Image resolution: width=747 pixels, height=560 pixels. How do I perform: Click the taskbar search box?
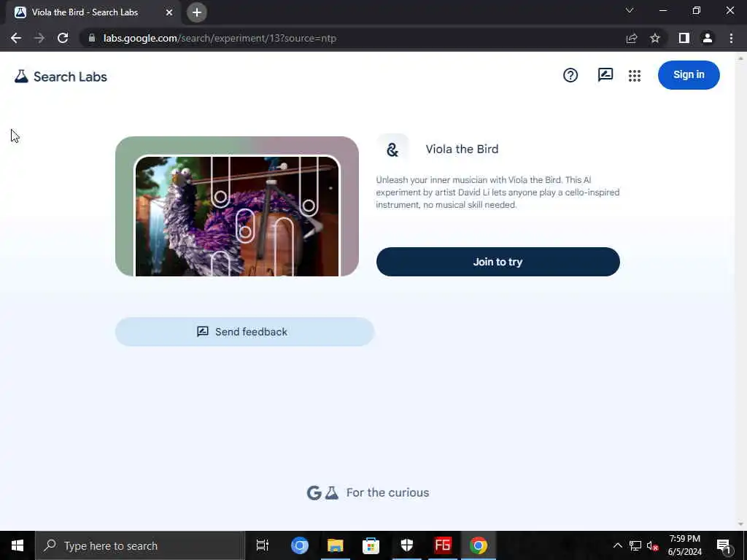(140, 545)
